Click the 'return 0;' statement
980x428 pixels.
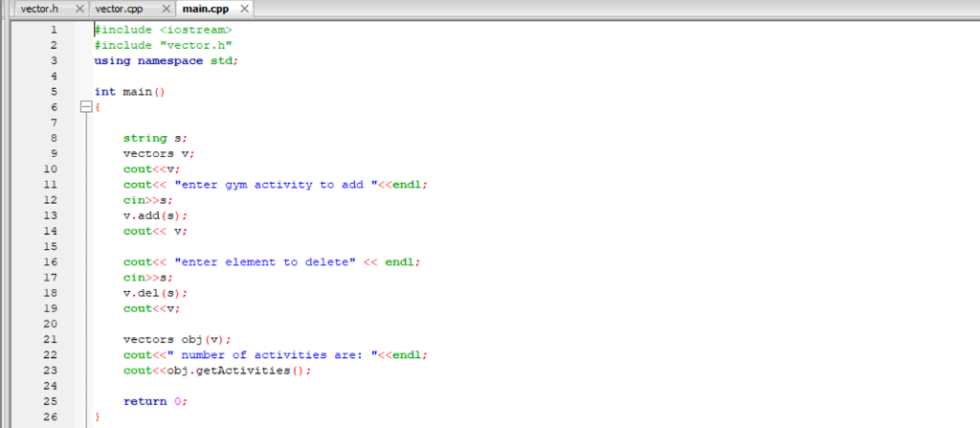point(155,401)
